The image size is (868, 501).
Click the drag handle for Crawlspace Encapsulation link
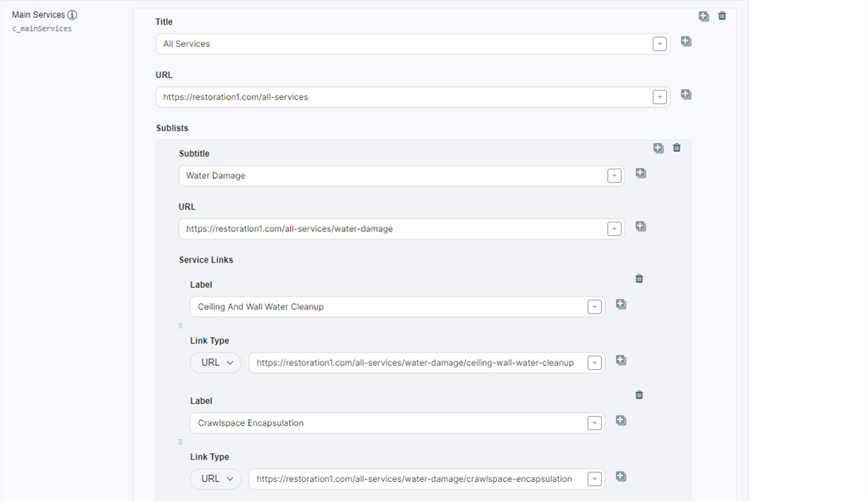(x=180, y=441)
